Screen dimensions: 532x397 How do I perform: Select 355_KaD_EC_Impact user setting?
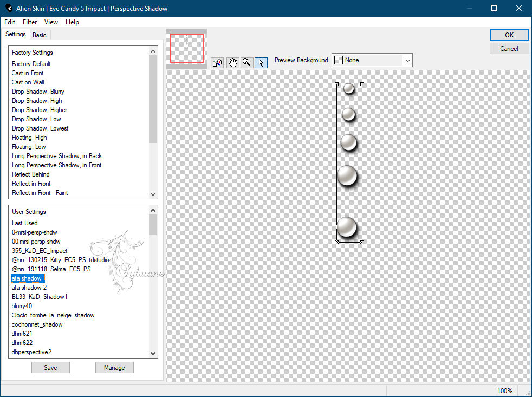40,250
